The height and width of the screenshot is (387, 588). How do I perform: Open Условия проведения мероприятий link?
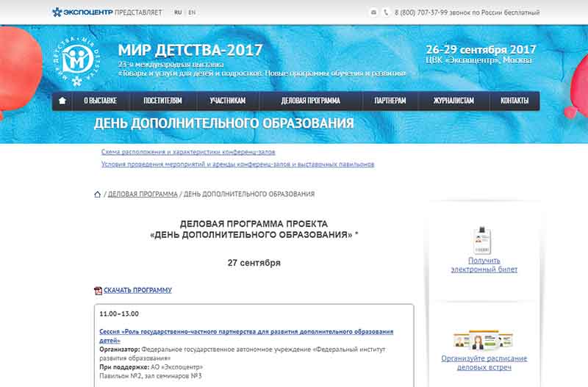point(237,164)
